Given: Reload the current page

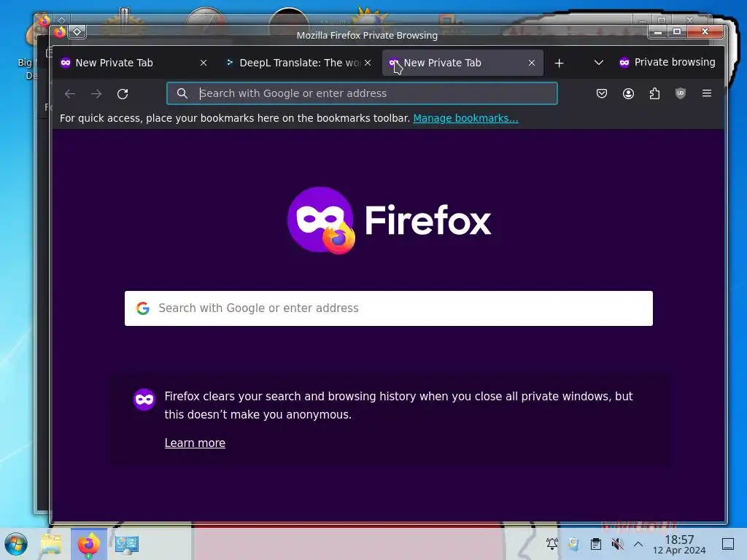Looking at the screenshot, I should (x=123, y=94).
